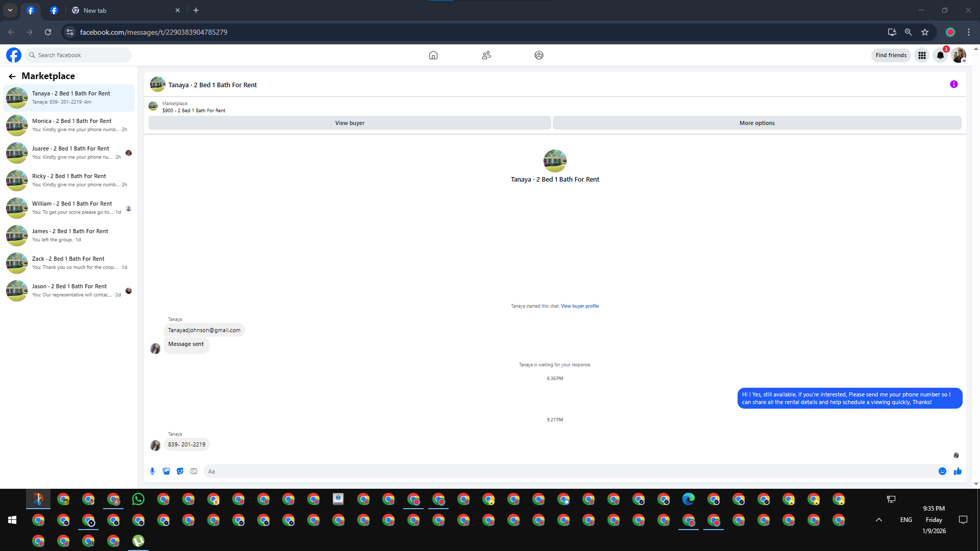
Task: Click the voice clip microphone icon
Action: [152, 471]
